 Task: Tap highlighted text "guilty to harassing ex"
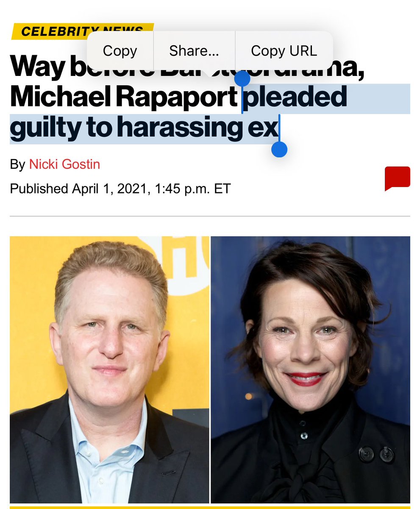[x=144, y=129]
